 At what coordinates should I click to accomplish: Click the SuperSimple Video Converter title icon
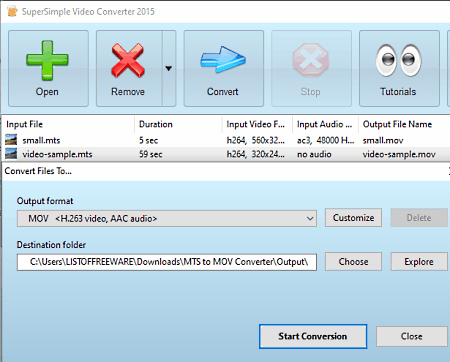[x=12, y=11]
